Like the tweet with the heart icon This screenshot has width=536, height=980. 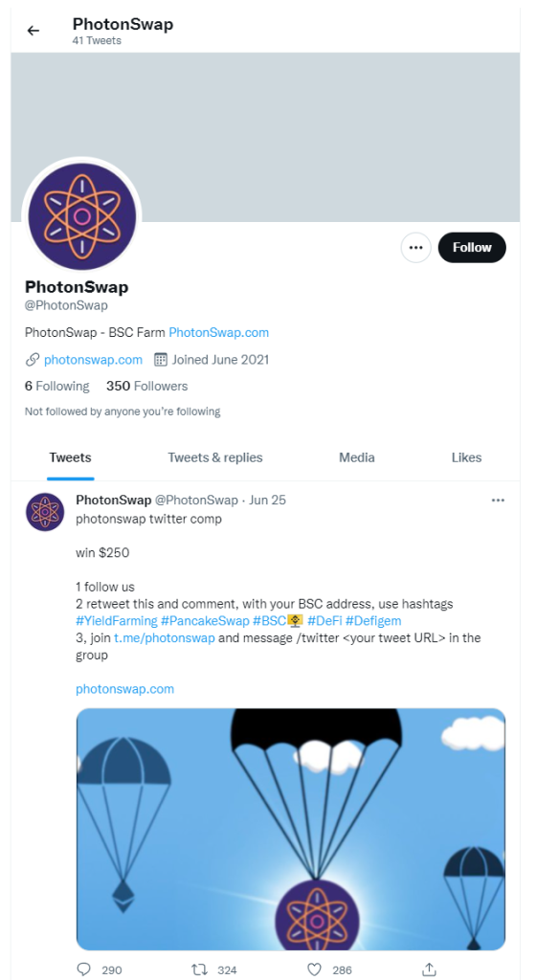tap(315, 969)
